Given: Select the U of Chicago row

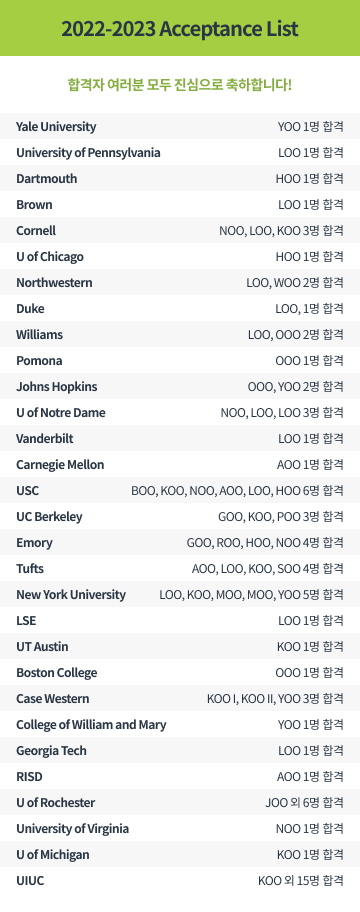Looking at the screenshot, I should coord(180,256).
